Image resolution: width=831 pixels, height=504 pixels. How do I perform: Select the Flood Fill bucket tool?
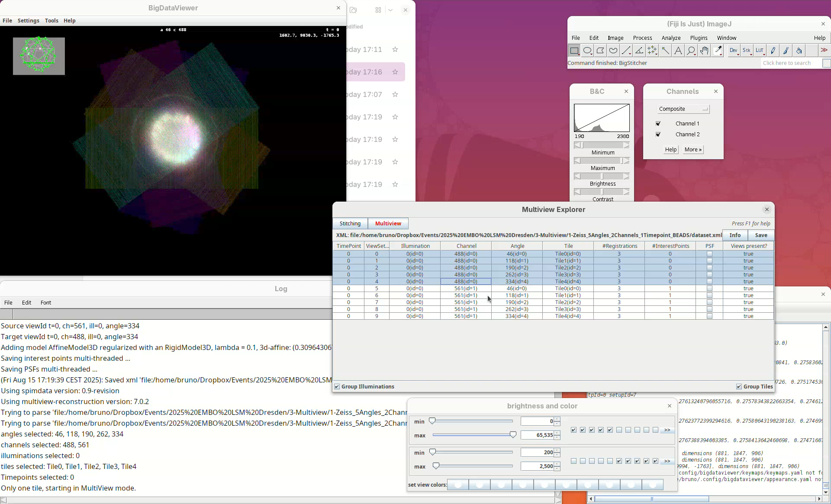coord(799,51)
